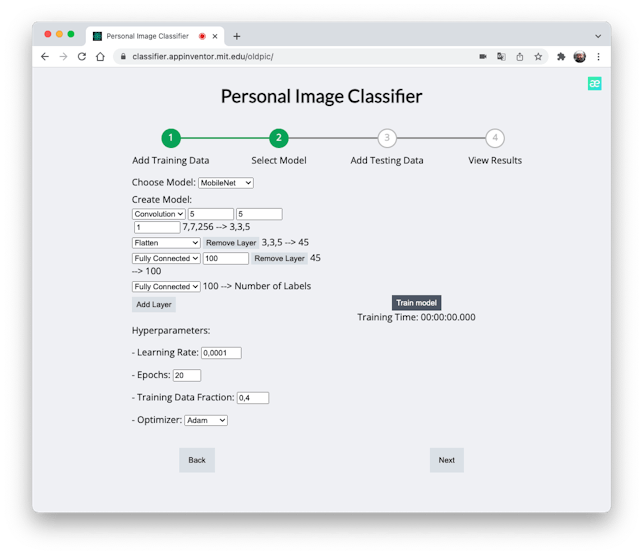Open the Extensions puzzle icon
Image resolution: width=643 pixels, height=555 pixels.
(x=561, y=57)
